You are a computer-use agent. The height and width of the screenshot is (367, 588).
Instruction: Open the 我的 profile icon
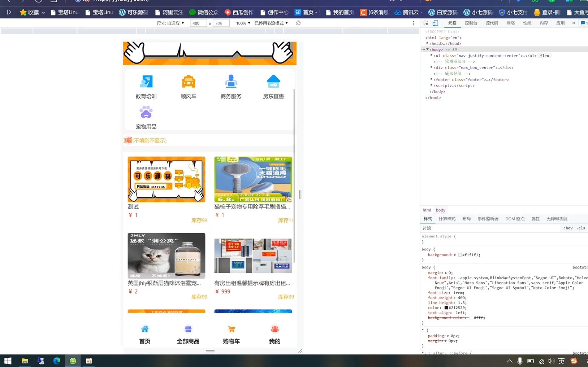275,329
